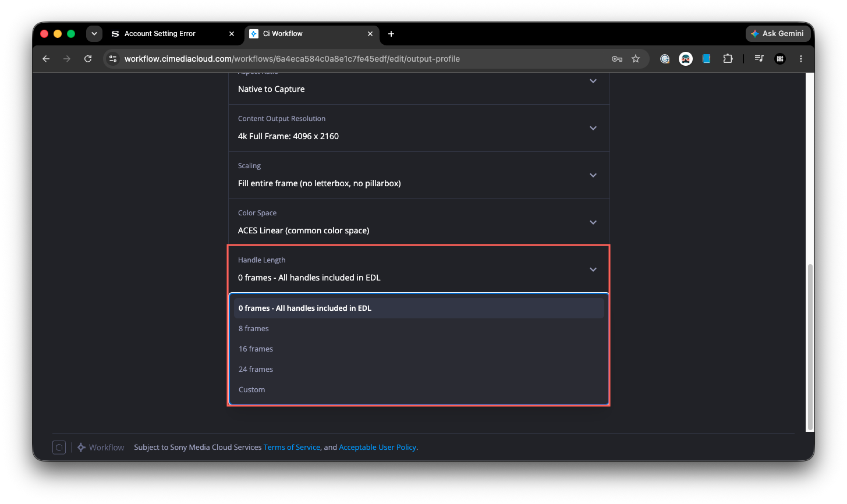Click the site information icon beside URL
Viewport: 847px width, 504px height.
coord(114,59)
